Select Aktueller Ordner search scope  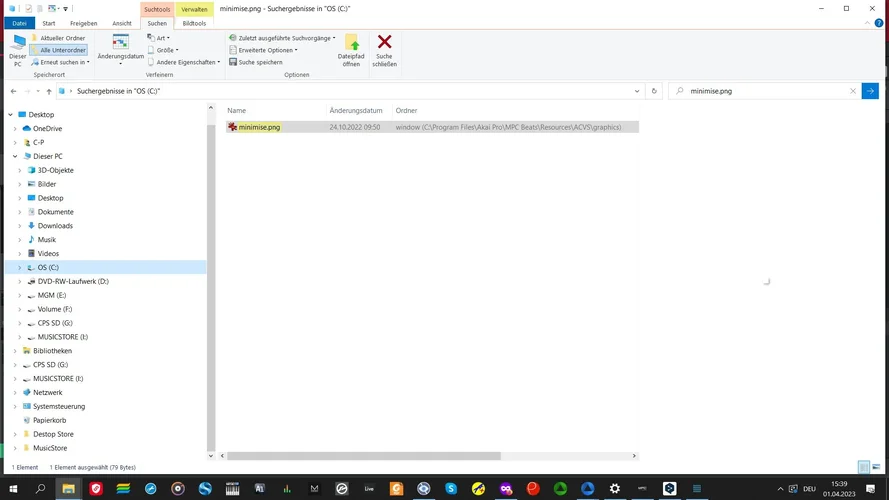58,38
